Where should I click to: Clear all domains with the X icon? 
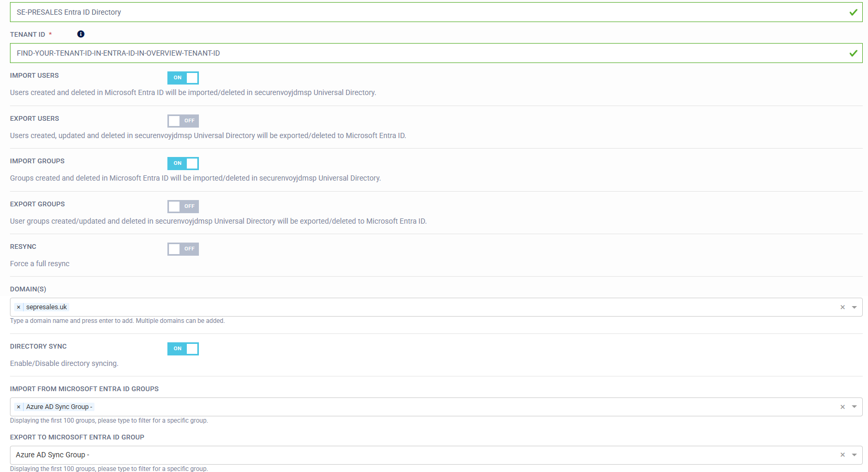tap(842, 307)
